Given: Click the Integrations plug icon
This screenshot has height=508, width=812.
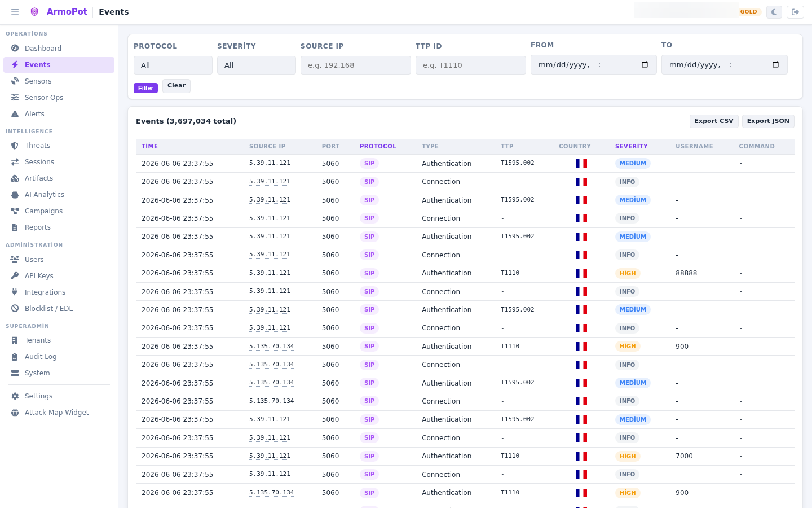Looking at the screenshot, I should tap(15, 292).
